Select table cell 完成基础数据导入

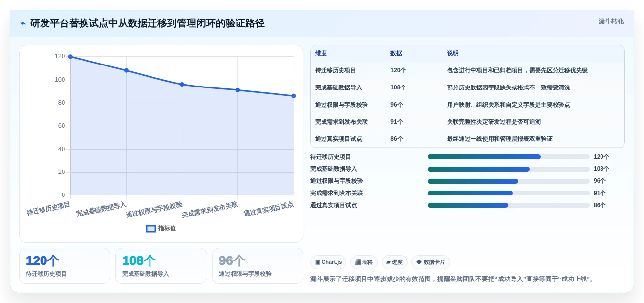click(339, 87)
